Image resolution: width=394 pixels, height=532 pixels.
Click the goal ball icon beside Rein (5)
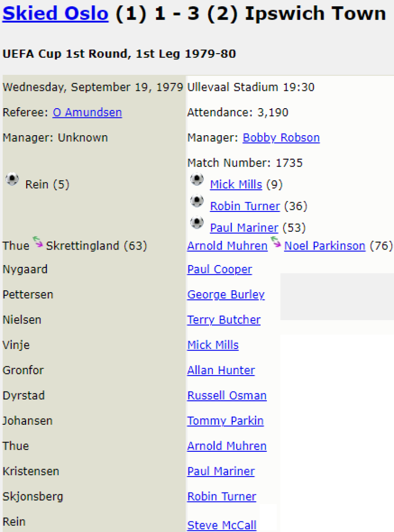(12, 180)
